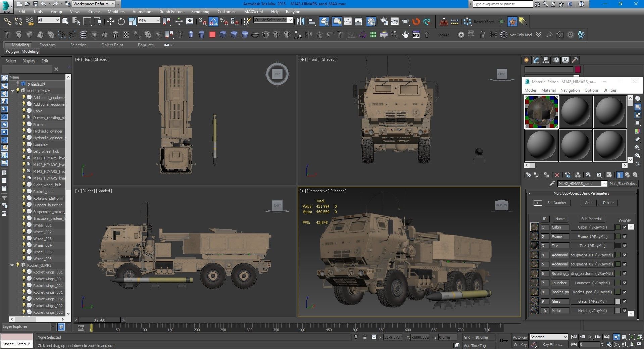
Task: Click the red X Reset Material icon
Action: (x=557, y=175)
